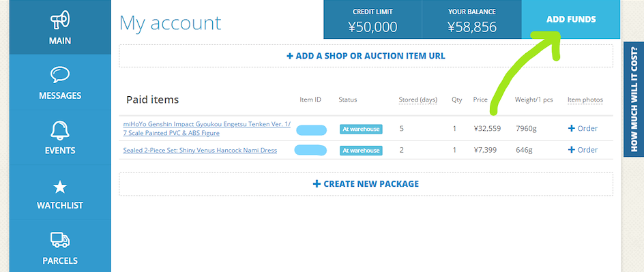
Task: Click the Paid items heading
Action: pyautogui.click(x=152, y=100)
